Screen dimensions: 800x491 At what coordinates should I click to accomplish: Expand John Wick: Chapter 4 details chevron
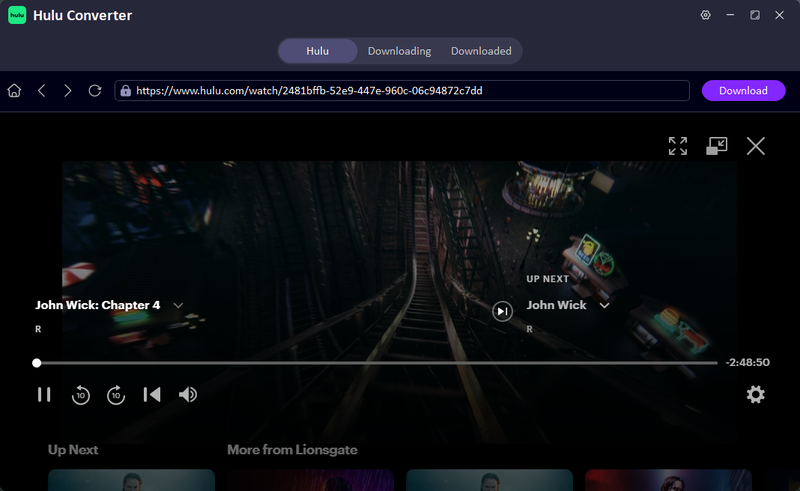(178, 306)
